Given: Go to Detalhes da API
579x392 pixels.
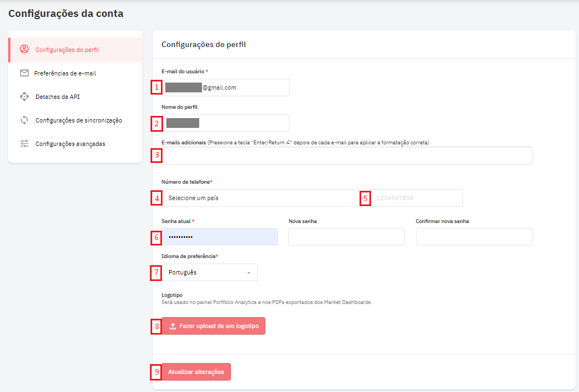Looking at the screenshot, I should click(x=57, y=97).
